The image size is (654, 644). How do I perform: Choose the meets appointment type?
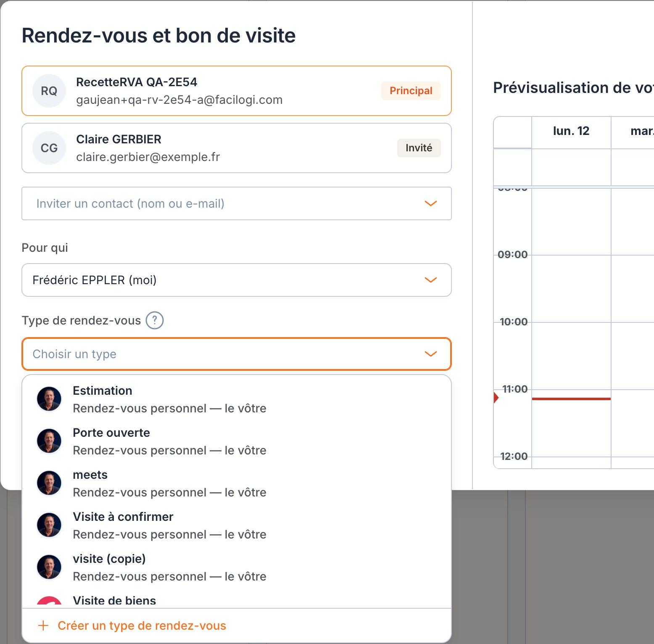pos(236,483)
